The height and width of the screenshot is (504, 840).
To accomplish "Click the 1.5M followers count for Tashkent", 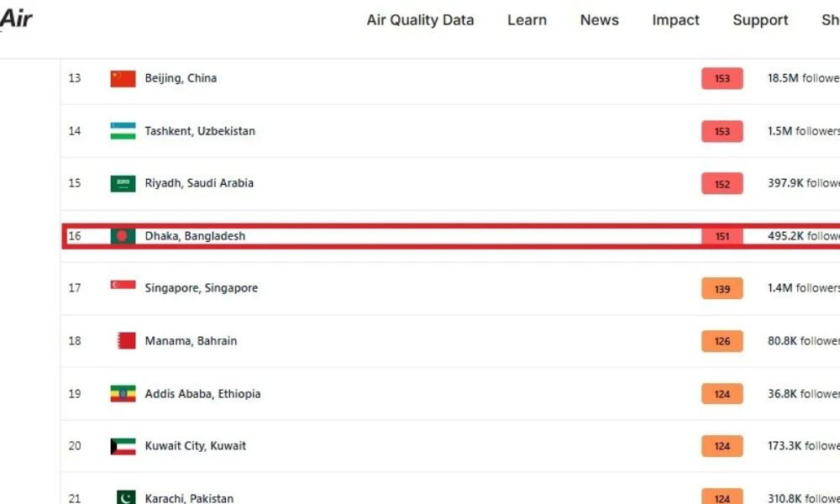I will (804, 131).
